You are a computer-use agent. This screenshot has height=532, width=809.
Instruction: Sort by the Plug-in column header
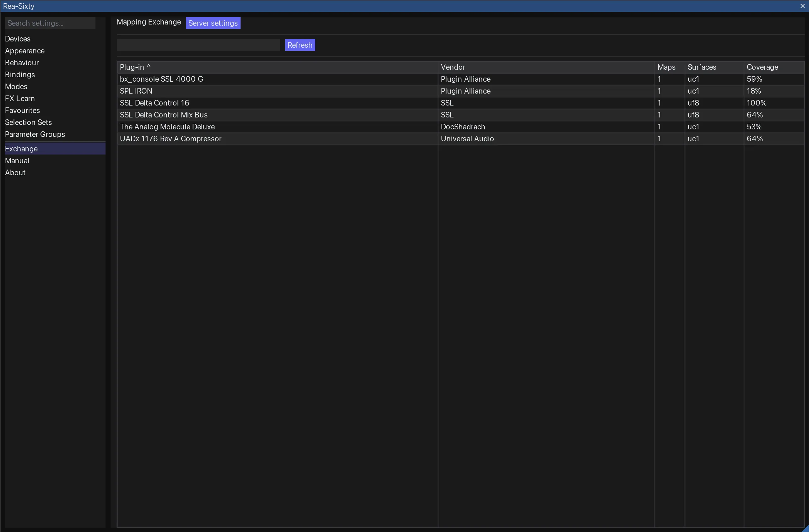click(x=277, y=67)
